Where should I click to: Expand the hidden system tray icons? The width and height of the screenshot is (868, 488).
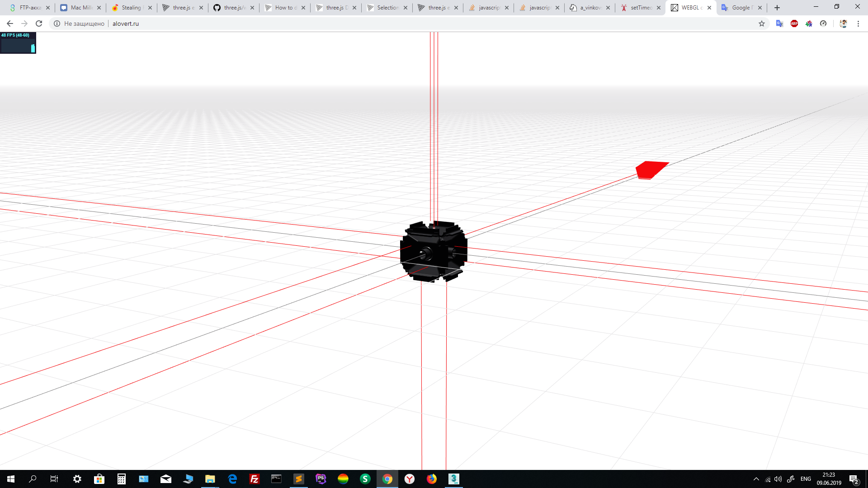point(756,479)
